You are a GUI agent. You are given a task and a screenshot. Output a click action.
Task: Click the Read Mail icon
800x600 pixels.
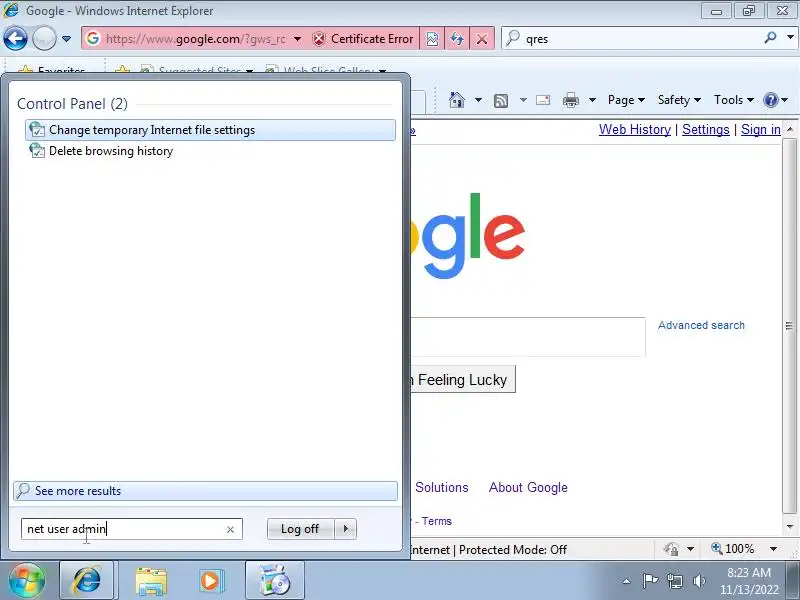(x=543, y=100)
